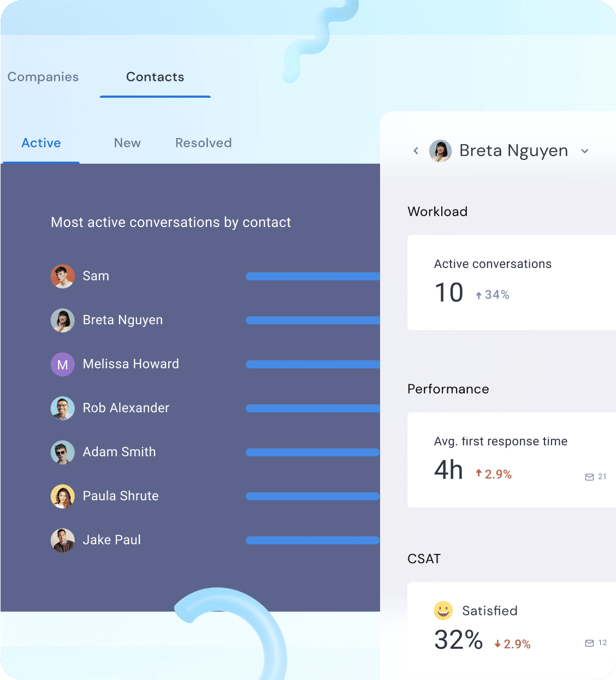Click Sam's avatar in the conversation list
Image resolution: width=616 pixels, height=680 pixels.
tap(62, 276)
